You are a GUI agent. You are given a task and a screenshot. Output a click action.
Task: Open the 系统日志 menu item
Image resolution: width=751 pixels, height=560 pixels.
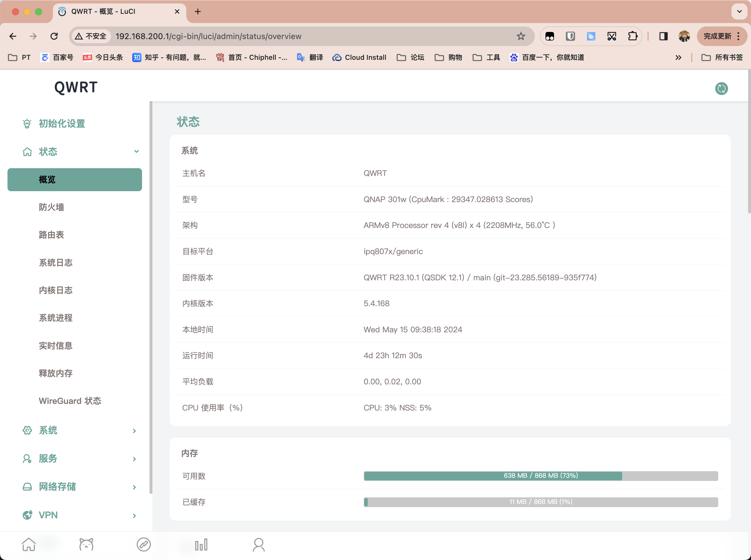[x=55, y=263]
